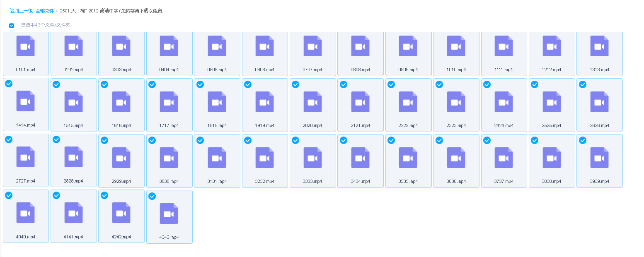Click the 0101.mp4 video file icon
This screenshot has height=257, width=644.
point(26,46)
